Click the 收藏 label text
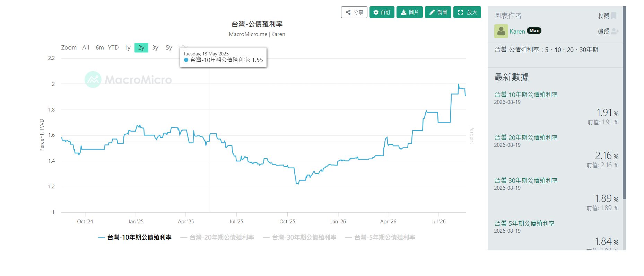This screenshot has height=276, width=644. pyautogui.click(x=603, y=16)
